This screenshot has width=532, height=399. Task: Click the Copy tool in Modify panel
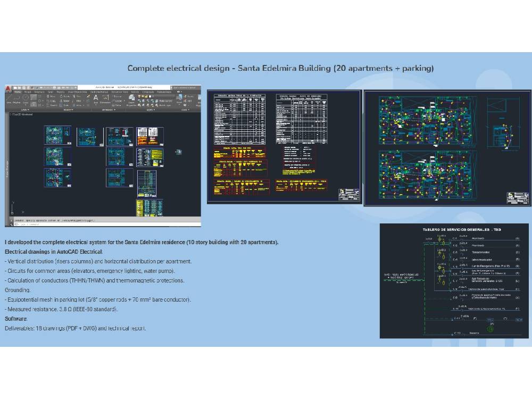tap(51, 101)
